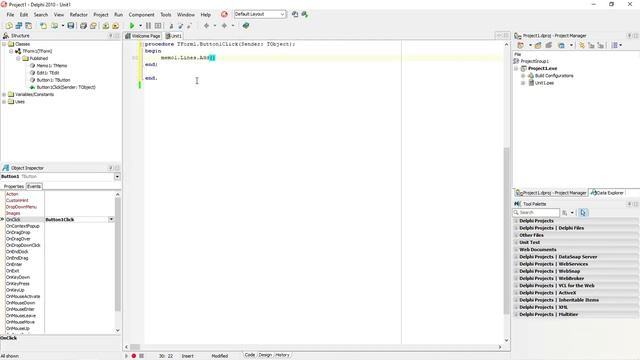Open the Run button dropdown arrow
The height and width of the screenshot is (360, 640).
coord(140,26)
